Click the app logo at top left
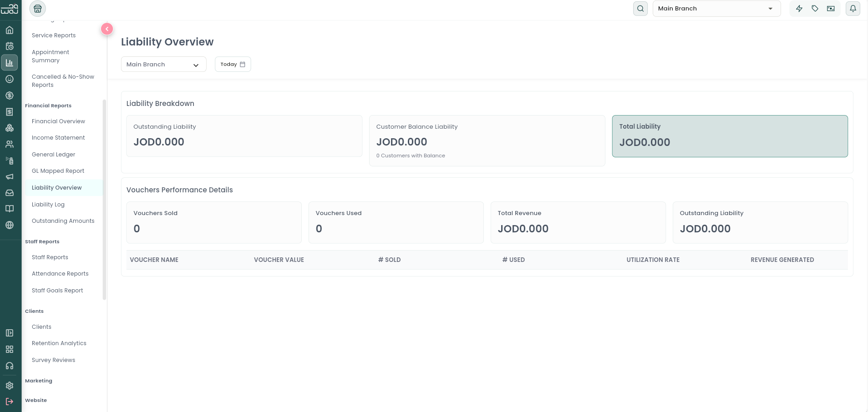 (x=10, y=9)
